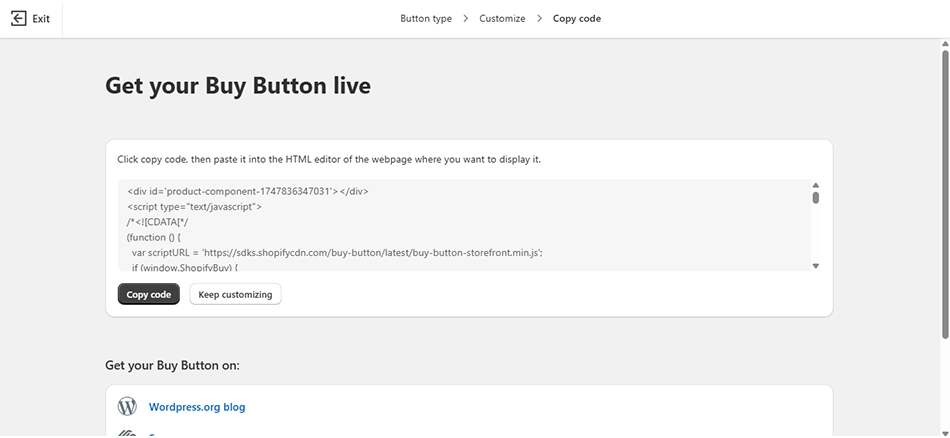Click the 'Click copy code' instruction text
950x438 pixels.
[329, 160]
